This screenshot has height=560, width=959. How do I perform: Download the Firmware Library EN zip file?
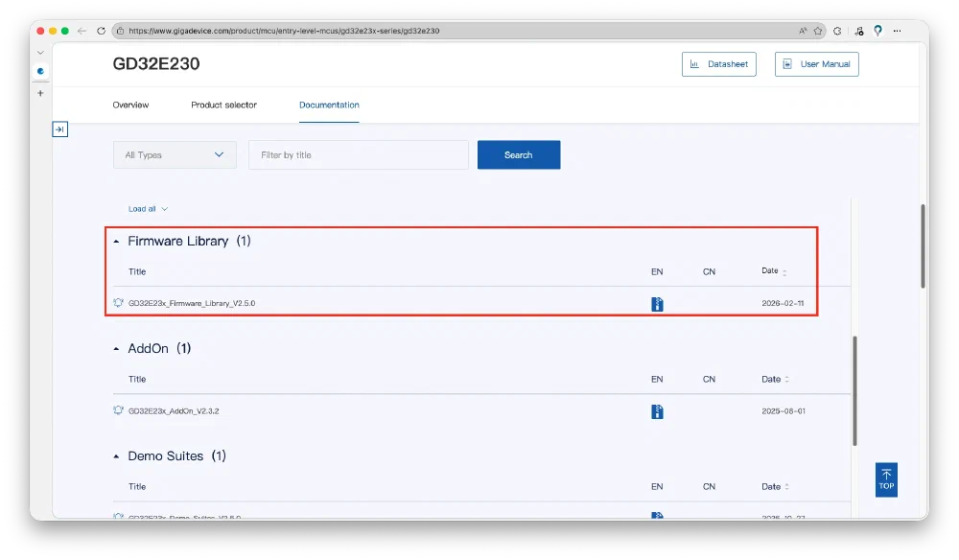[657, 304]
